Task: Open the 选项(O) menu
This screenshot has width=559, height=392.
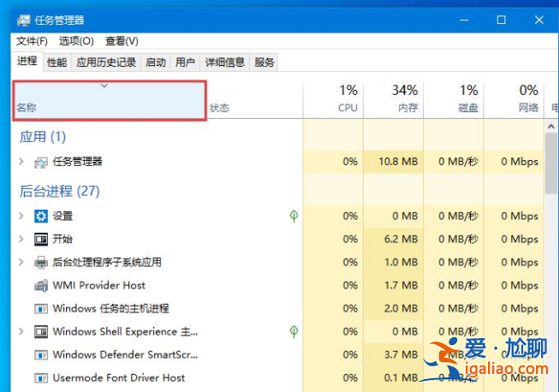Action: [76, 41]
